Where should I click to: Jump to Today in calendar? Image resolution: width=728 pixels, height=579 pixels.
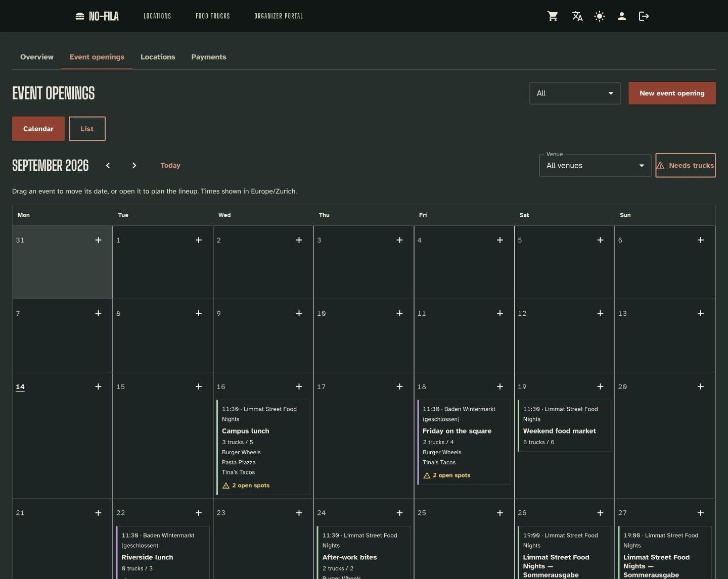click(170, 165)
